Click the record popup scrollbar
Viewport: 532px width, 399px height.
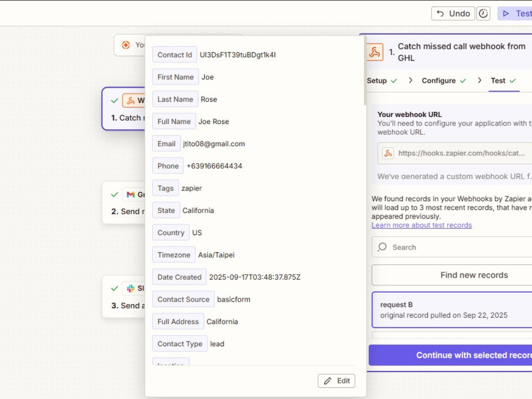[x=365, y=71]
